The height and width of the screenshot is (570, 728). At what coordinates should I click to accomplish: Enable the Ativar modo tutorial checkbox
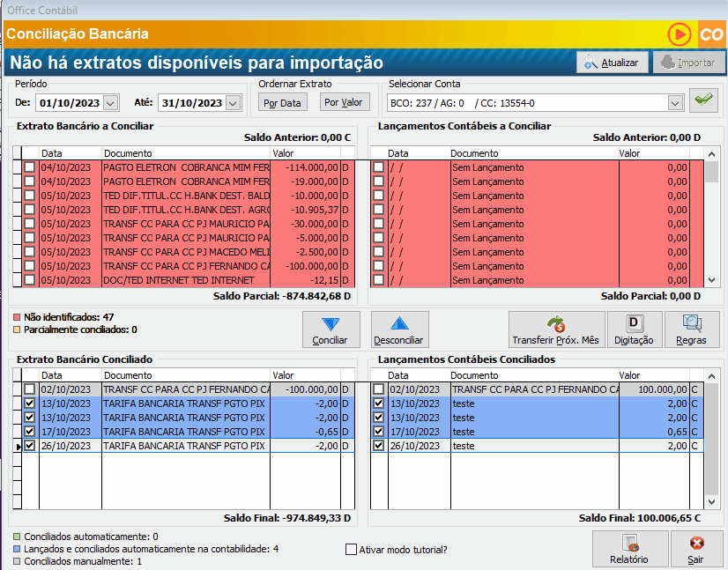(352, 550)
